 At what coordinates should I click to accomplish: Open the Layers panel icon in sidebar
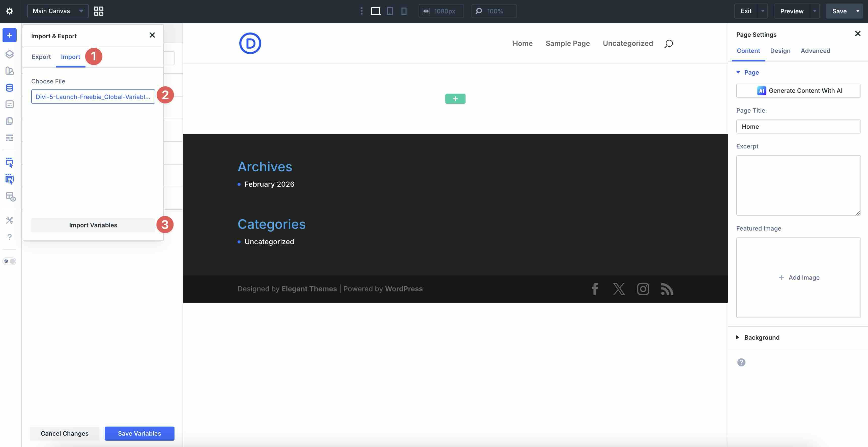(9, 54)
